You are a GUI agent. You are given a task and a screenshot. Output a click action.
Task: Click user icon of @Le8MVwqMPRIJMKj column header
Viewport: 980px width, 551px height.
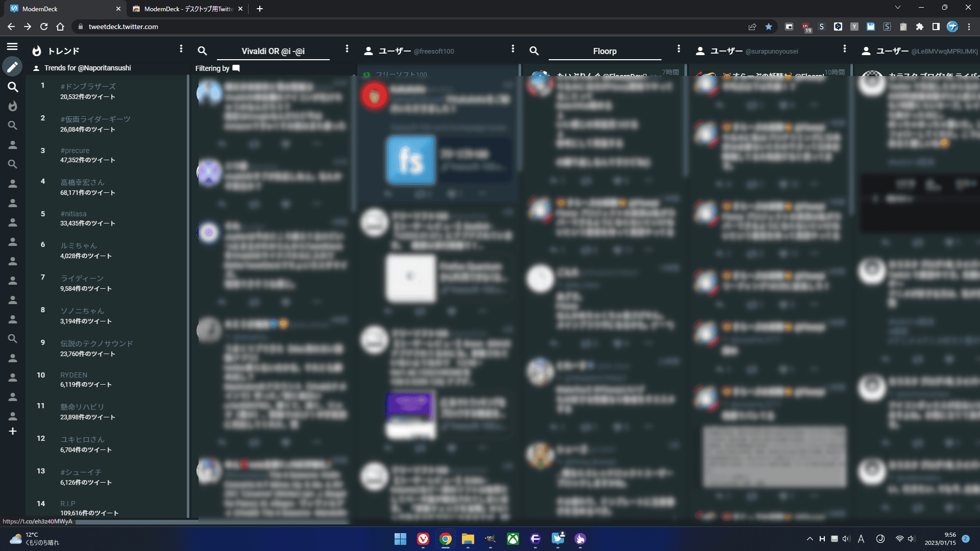pyautogui.click(x=866, y=51)
